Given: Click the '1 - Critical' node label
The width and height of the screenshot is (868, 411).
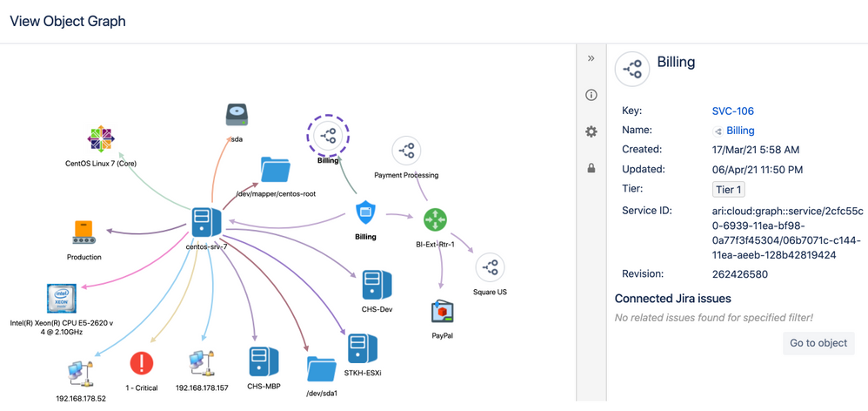Looking at the screenshot, I should coord(142,387).
